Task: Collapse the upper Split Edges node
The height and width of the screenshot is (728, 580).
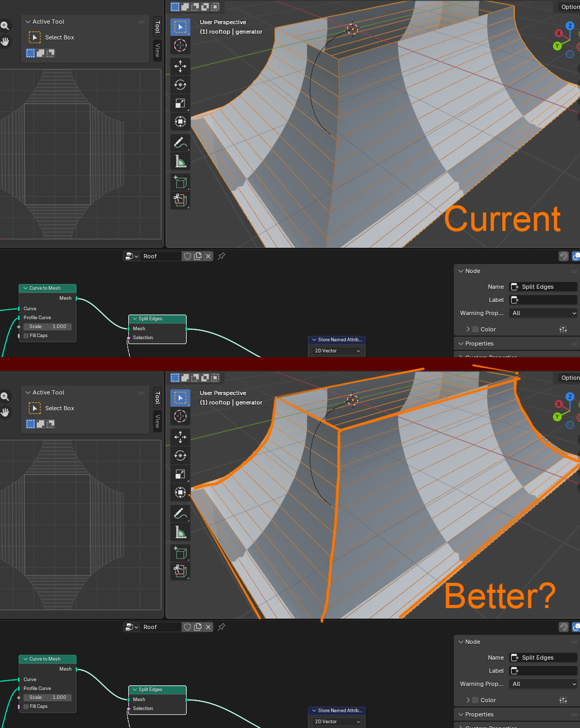Action: pyautogui.click(x=135, y=319)
